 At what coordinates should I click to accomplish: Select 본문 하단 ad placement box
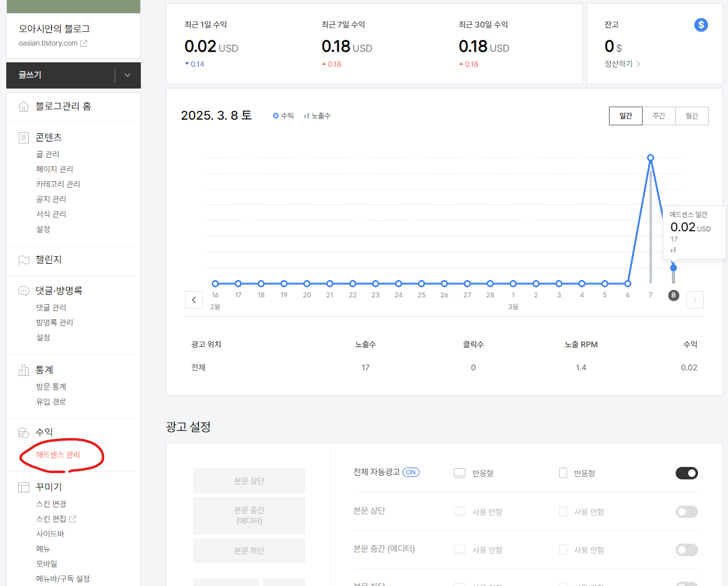click(x=249, y=550)
